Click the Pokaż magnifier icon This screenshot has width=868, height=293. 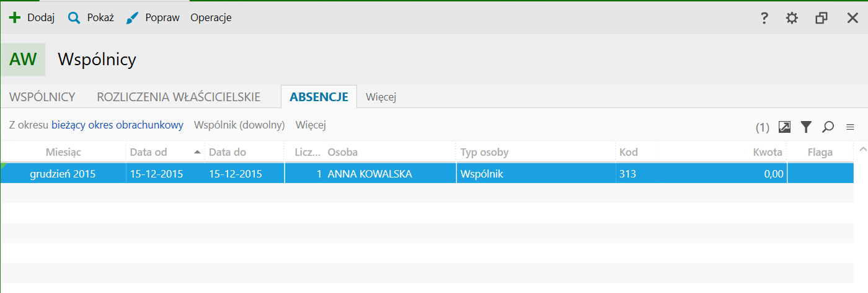[x=74, y=18]
